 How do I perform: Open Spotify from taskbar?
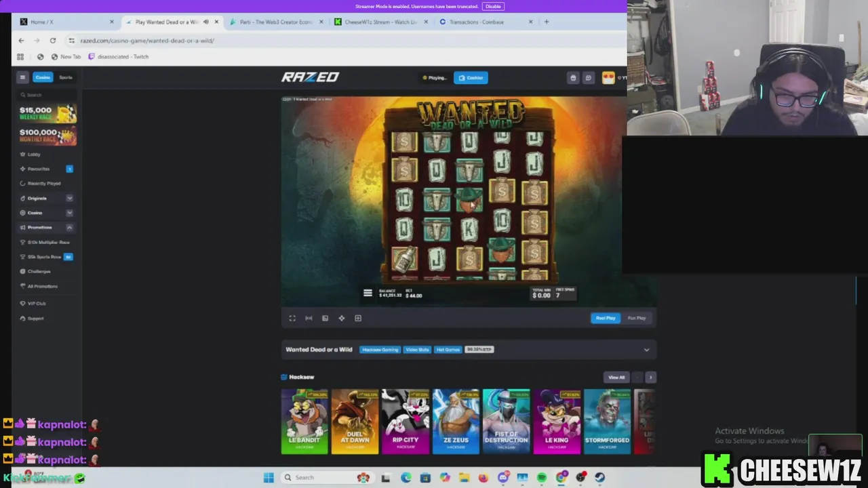pyautogui.click(x=542, y=477)
